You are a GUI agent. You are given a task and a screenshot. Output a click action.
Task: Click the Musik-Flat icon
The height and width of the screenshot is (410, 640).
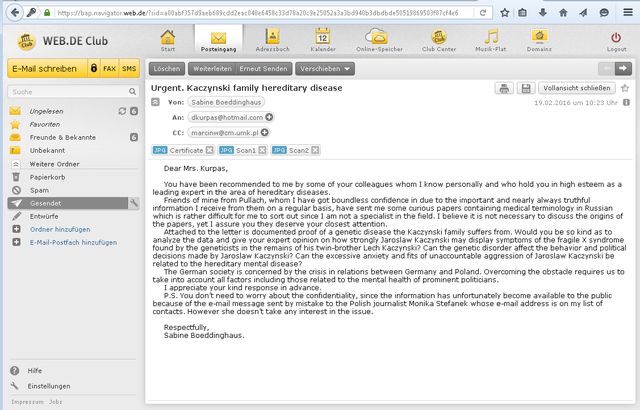489,39
